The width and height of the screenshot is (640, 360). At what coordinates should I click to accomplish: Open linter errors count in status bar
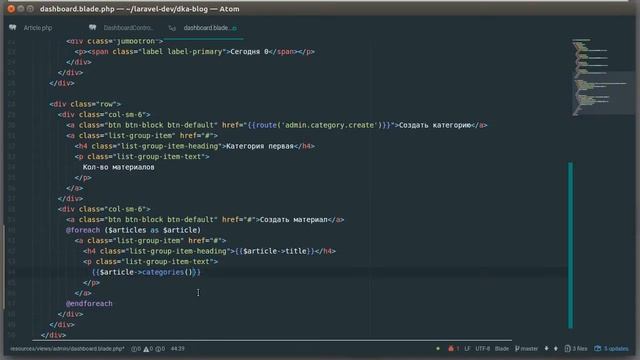pyautogui.click(x=136, y=349)
